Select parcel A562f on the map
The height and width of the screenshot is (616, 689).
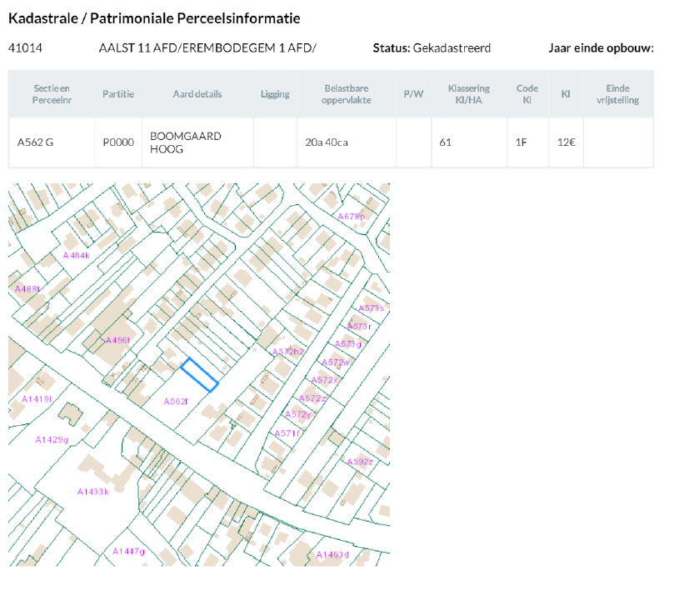pyautogui.click(x=176, y=401)
